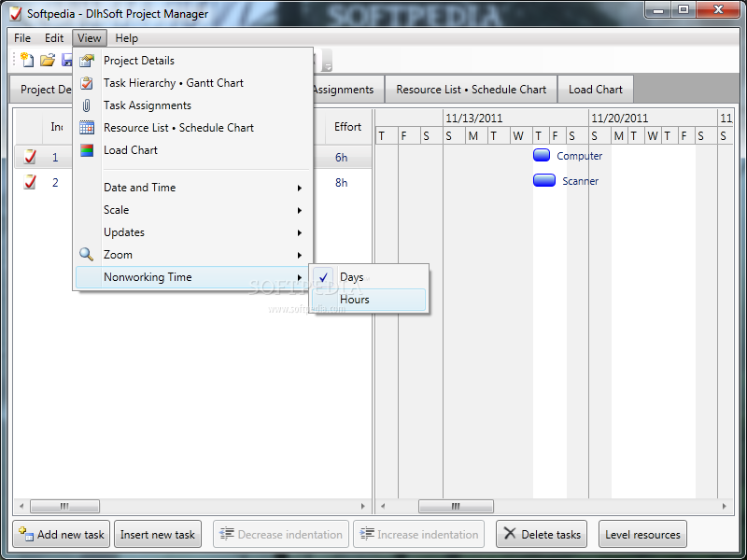
Task: Expand the Date and Time submenu
Action: point(194,188)
